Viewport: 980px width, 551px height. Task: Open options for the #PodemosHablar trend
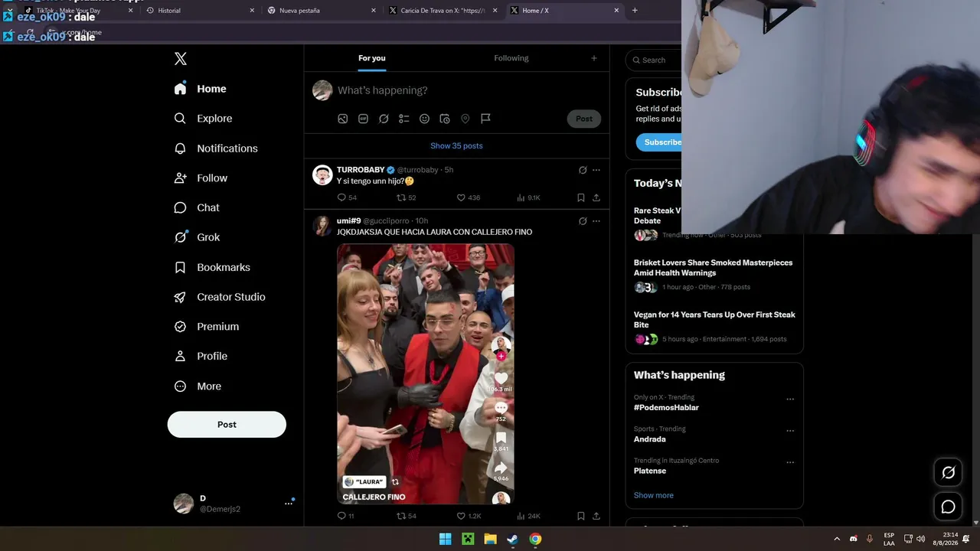790,399
